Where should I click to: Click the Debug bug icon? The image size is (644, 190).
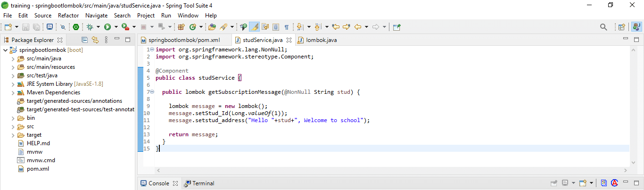tap(89, 27)
